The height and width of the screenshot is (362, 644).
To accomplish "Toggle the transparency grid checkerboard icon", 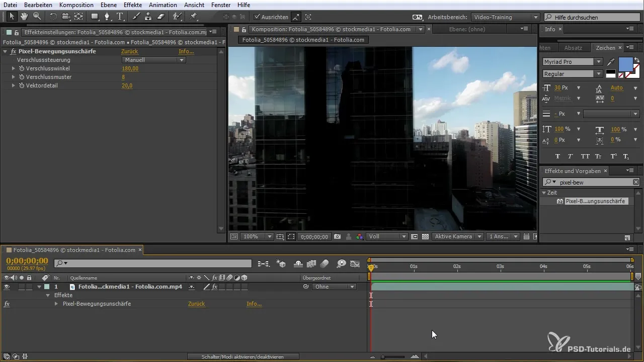I will tap(425, 236).
